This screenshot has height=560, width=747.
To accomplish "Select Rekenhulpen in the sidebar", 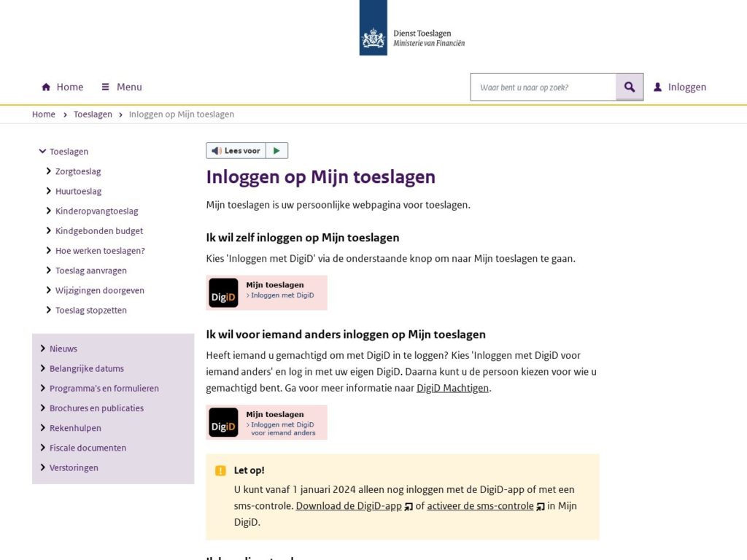I will (x=76, y=428).
